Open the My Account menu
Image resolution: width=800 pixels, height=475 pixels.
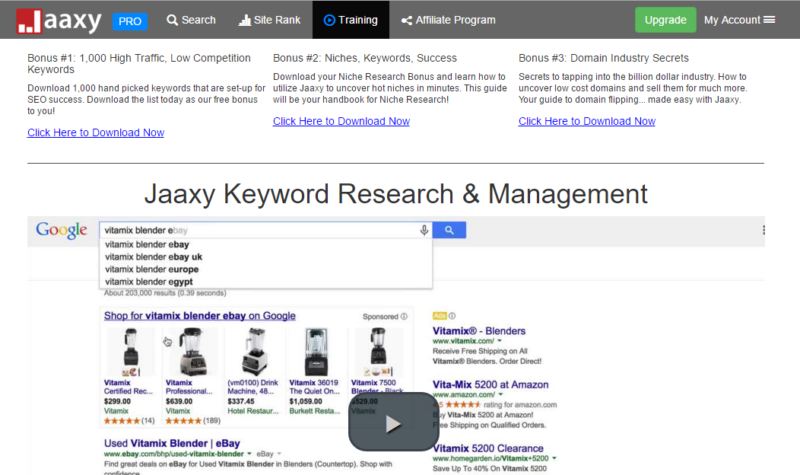point(739,20)
